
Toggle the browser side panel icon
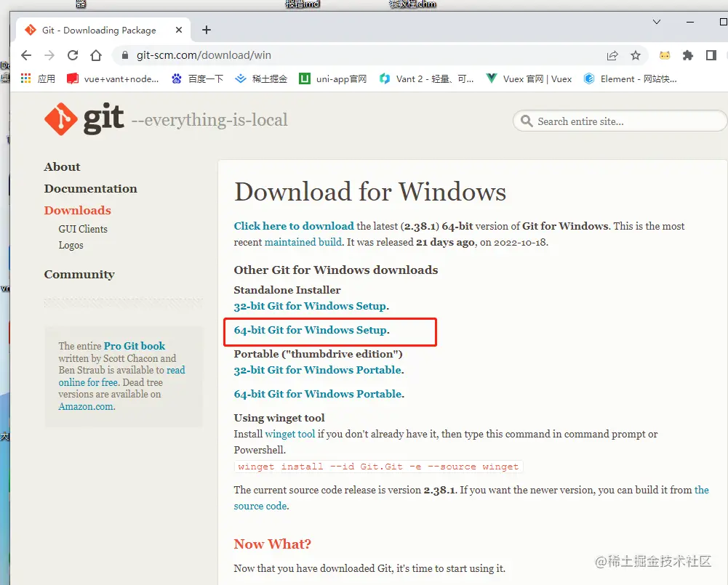711,56
